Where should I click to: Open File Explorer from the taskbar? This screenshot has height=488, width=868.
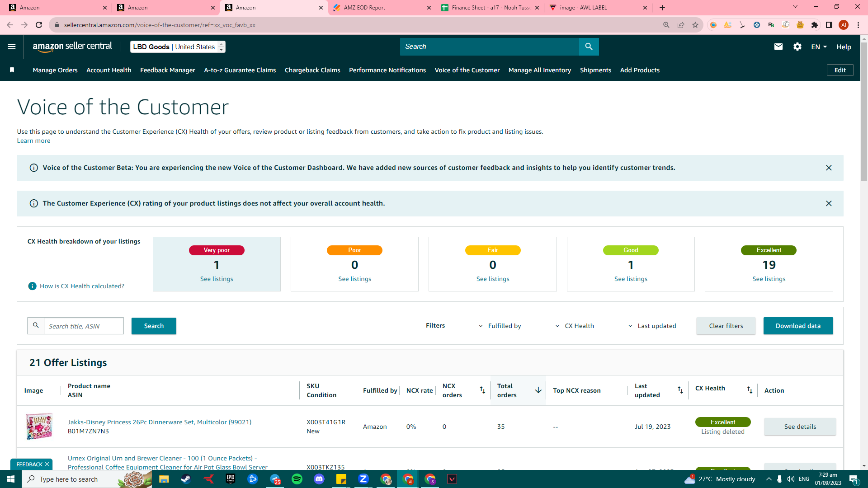coord(164,479)
